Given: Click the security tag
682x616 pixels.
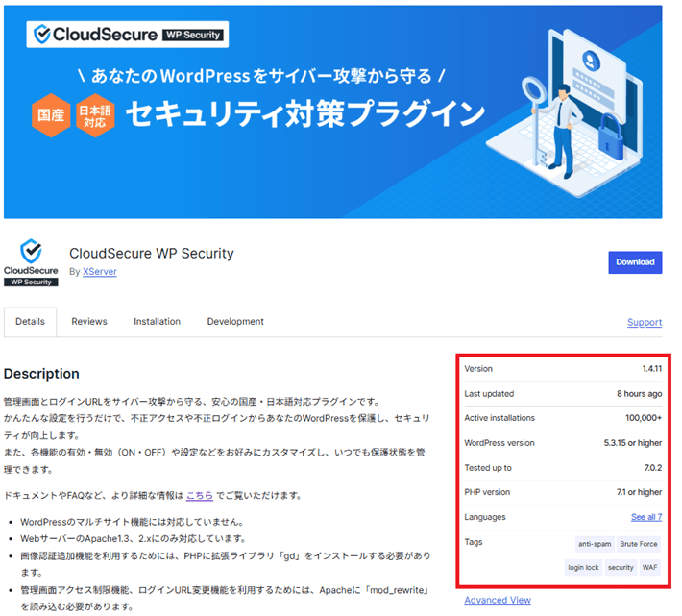Looking at the screenshot, I should click(621, 567).
